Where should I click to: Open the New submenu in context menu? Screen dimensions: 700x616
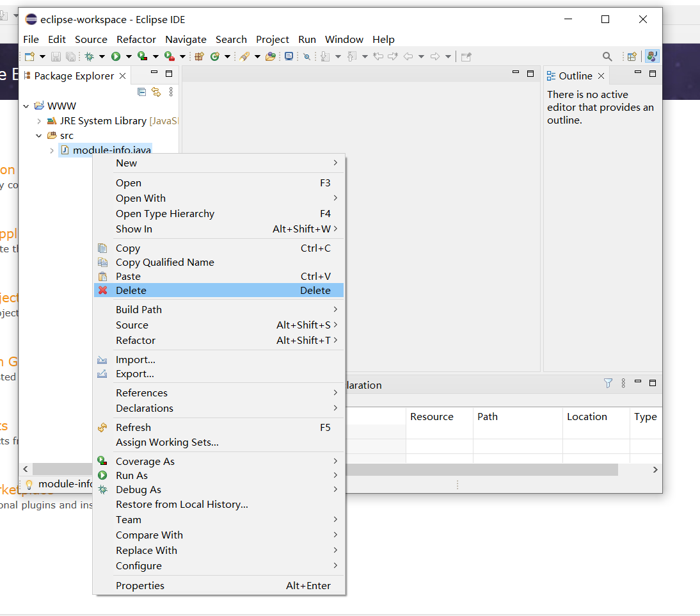tap(219, 163)
